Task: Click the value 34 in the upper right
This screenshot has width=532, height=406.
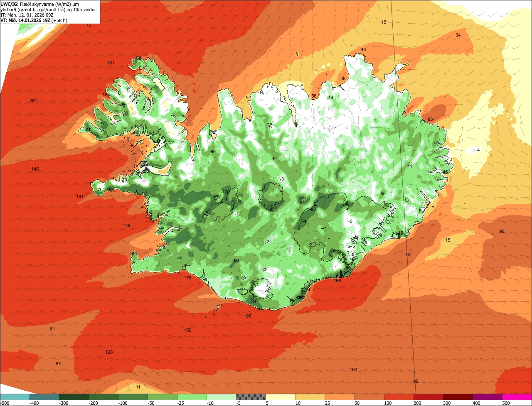Action: [x=458, y=35]
